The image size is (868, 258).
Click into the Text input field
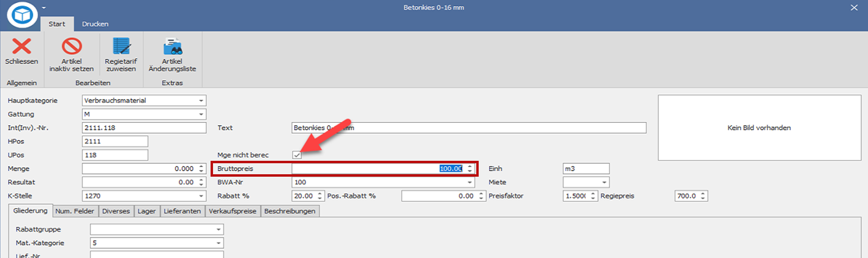468,128
